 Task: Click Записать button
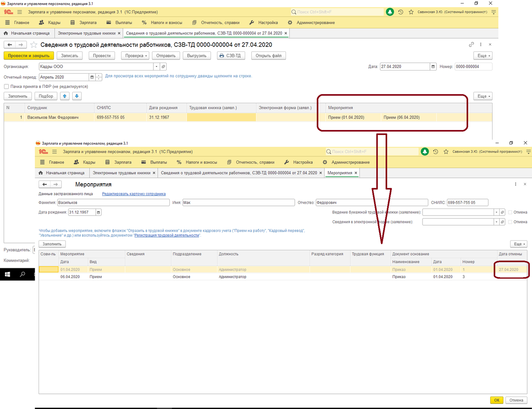point(70,55)
